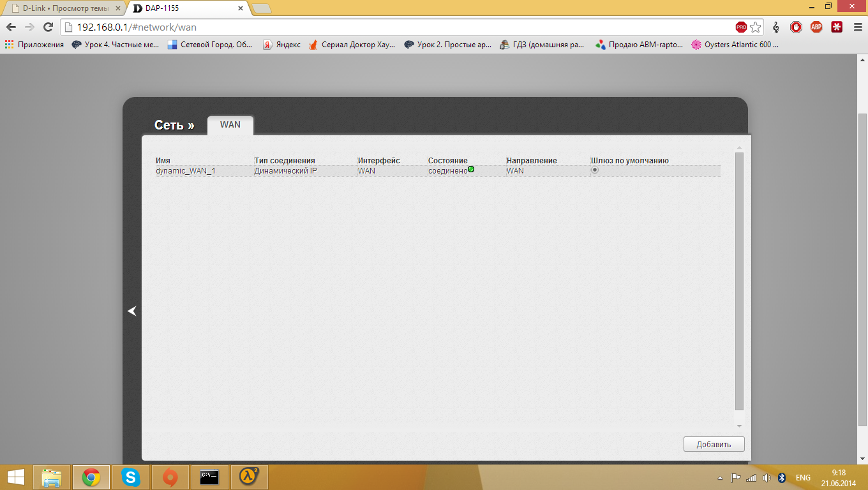The height and width of the screenshot is (490, 868).
Task: Click the Имя column header
Action: click(x=163, y=161)
